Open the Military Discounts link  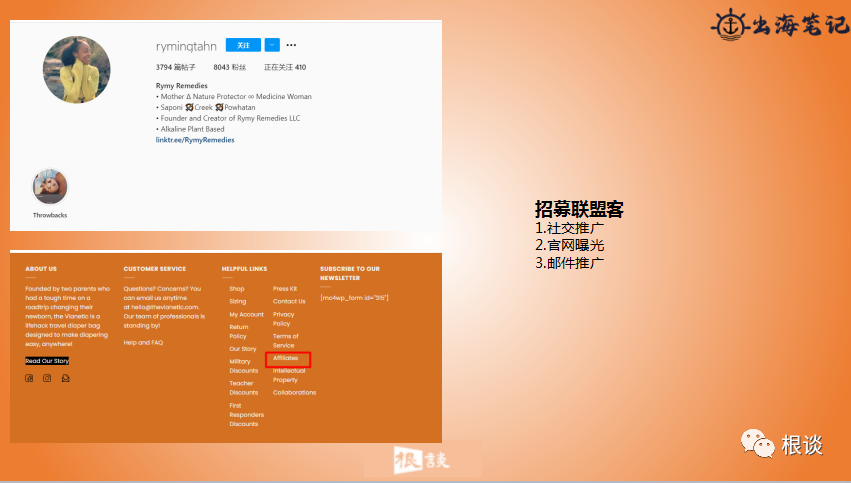coord(244,366)
